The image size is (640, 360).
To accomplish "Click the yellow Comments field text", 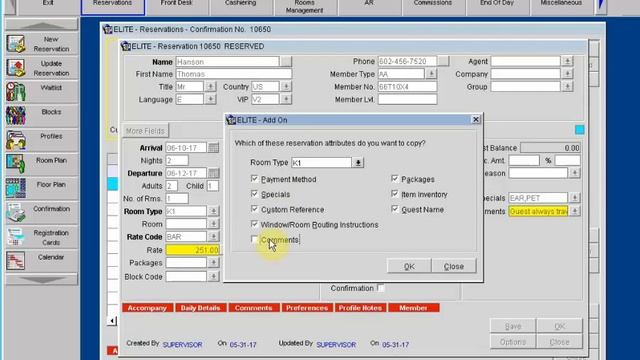I will pos(538,211).
